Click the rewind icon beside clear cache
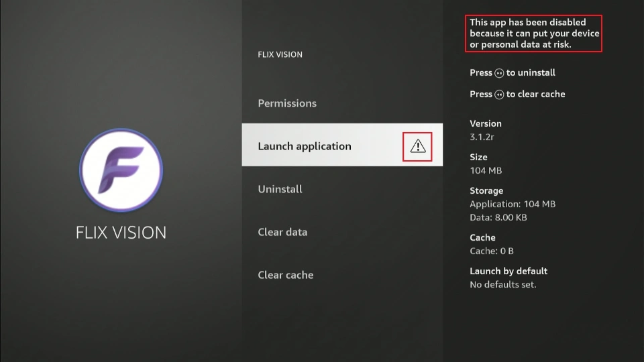This screenshot has width=644, height=362. click(499, 95)
